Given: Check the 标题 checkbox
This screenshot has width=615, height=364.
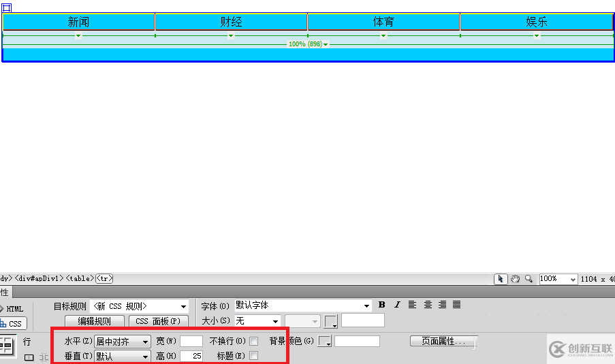Looking at the screenshot, I should (254, 356).
